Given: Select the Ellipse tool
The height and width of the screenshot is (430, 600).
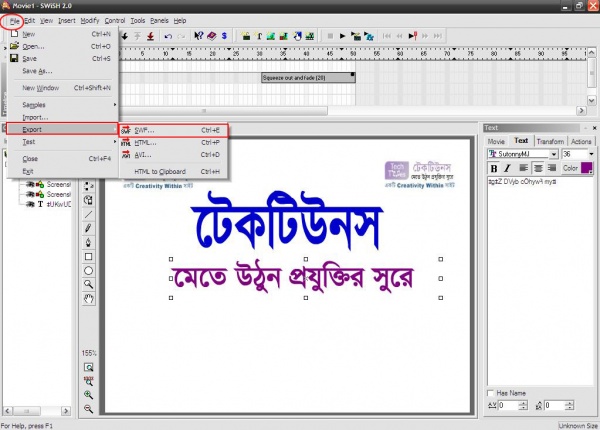Looking at the screenshot, I should [88, 271].
